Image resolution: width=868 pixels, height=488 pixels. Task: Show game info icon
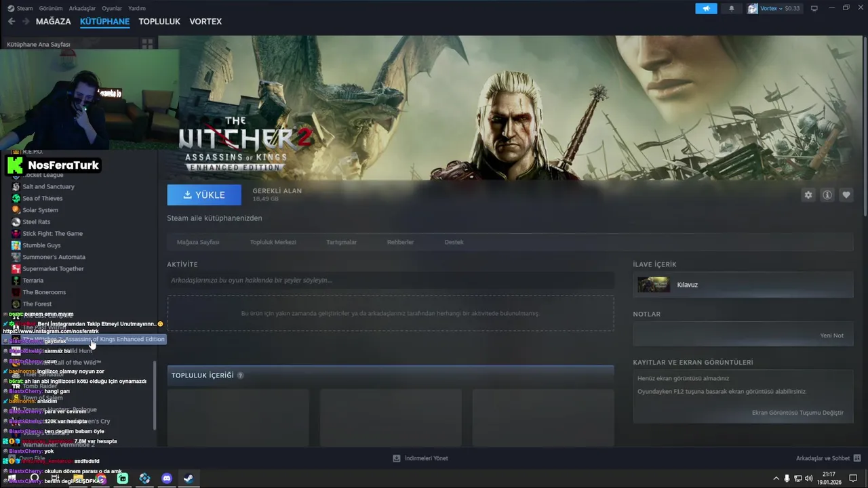[827, 195]
